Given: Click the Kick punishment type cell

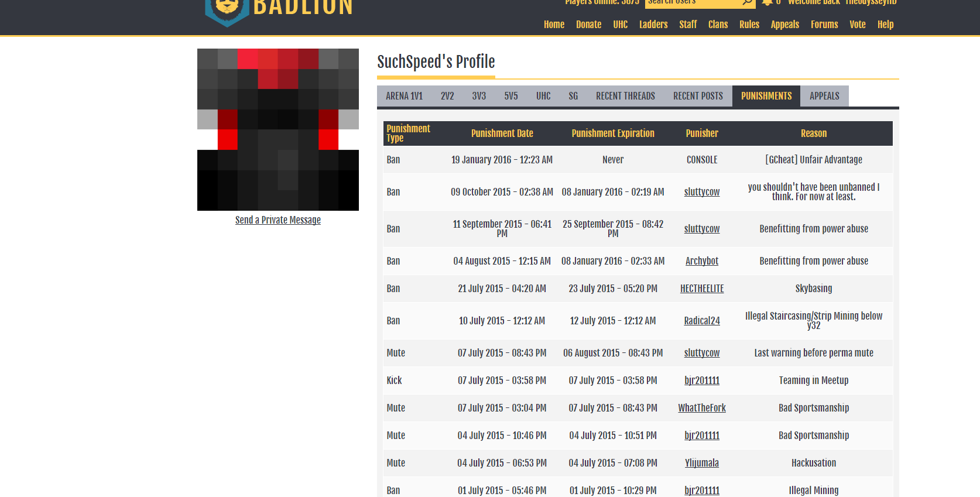Looking at the screenshot, I should click(394, 381).
